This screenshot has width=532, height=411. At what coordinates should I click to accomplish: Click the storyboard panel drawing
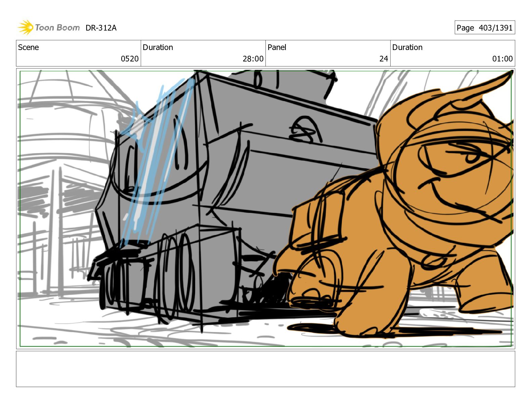point(266,209)
